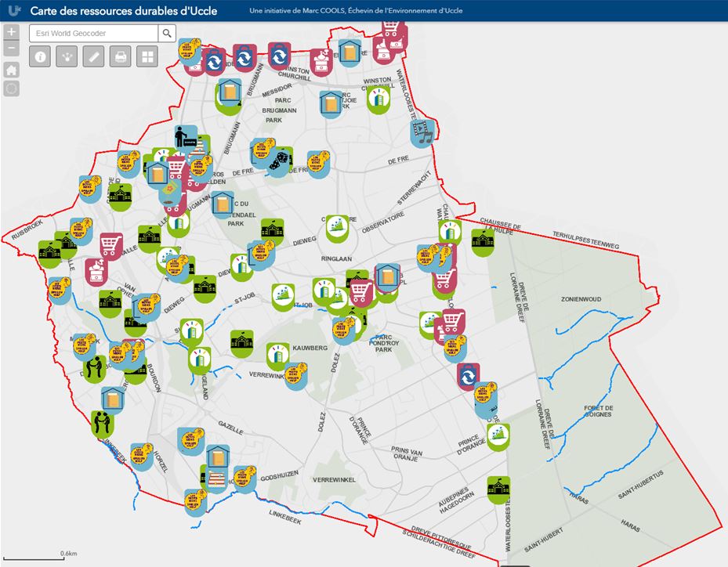Viewport: 728px width, 567px height.
Task: Click the Uccle logo in header
Action: click(13, 10)
